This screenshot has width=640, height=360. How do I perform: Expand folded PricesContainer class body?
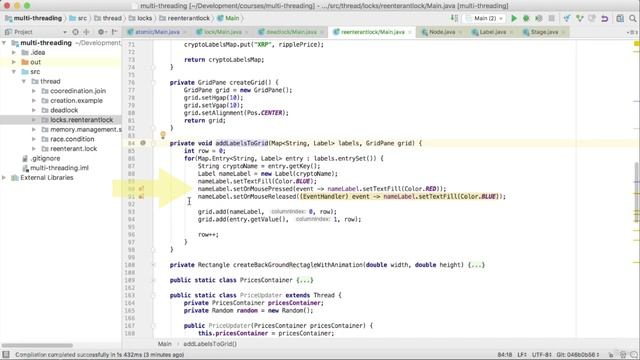[x=305, y=280]
